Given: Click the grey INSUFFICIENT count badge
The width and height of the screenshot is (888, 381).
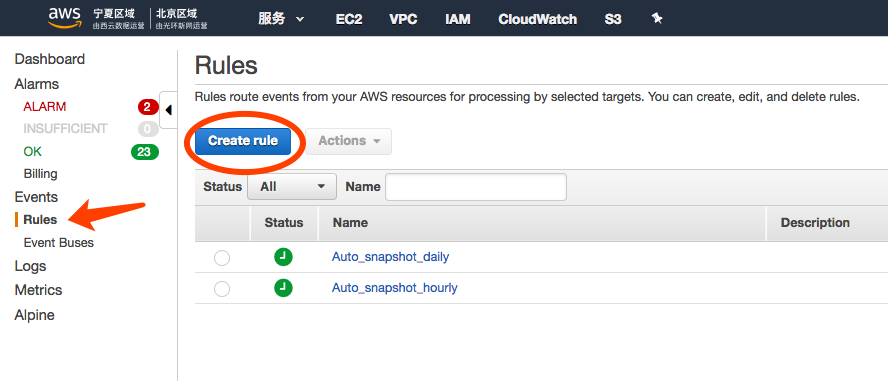Looking at the screenshot, I should click(148, 129).
